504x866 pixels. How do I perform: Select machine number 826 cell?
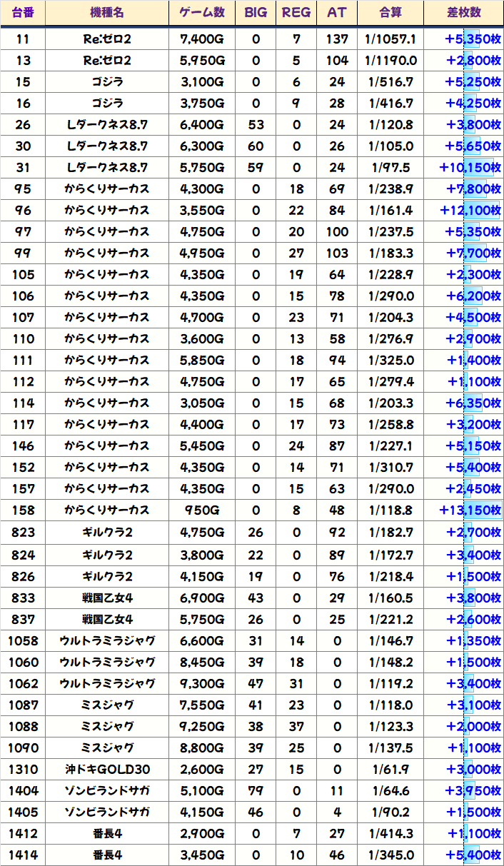23,576
